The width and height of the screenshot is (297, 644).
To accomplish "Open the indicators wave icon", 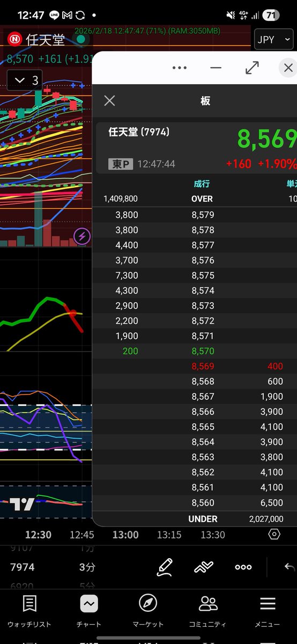I will [204, 567].
